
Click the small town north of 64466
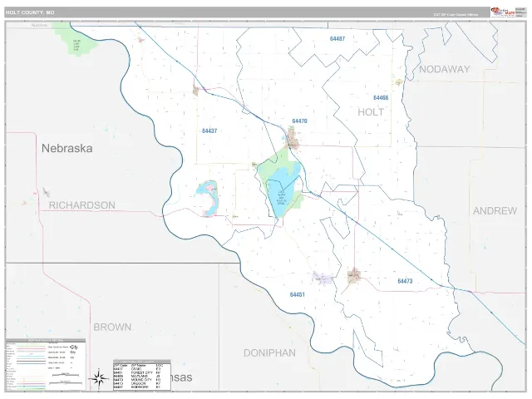(399, 81)
